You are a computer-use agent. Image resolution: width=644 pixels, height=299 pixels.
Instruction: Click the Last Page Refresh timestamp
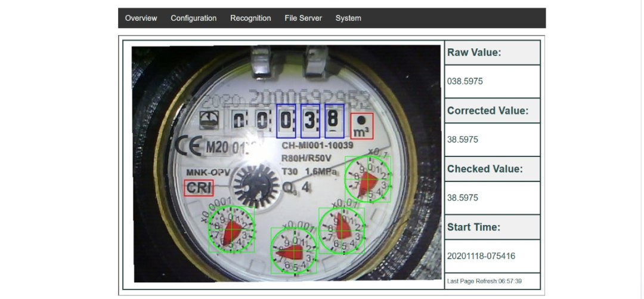(x=485, y=281)
